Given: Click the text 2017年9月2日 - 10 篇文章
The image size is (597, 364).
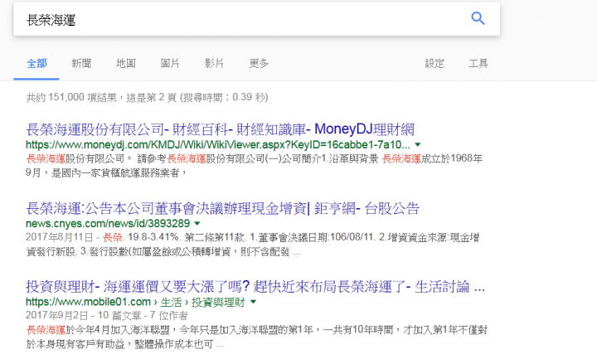Looking at the screenshot, I should [84, 316].
